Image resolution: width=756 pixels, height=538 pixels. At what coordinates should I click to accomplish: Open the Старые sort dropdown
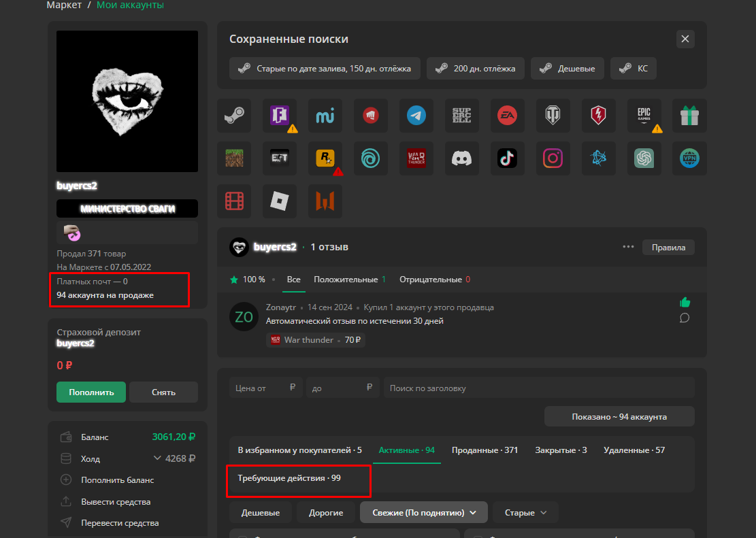pos(525,512)
